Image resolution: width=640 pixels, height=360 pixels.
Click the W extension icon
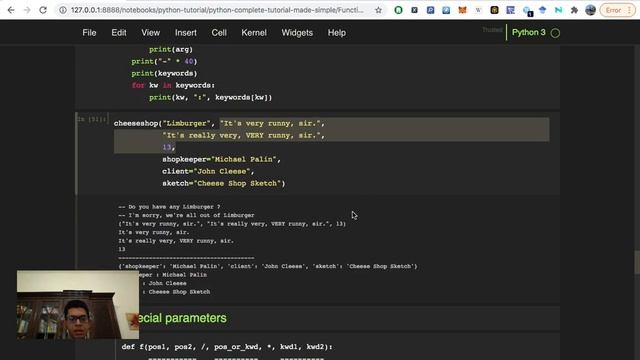tap(478, 10)
